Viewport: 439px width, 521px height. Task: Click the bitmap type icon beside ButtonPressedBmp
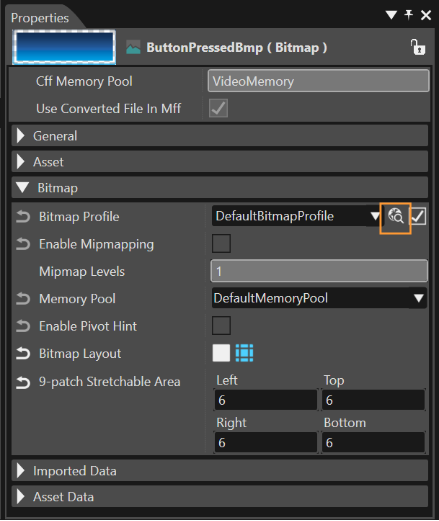133,47
